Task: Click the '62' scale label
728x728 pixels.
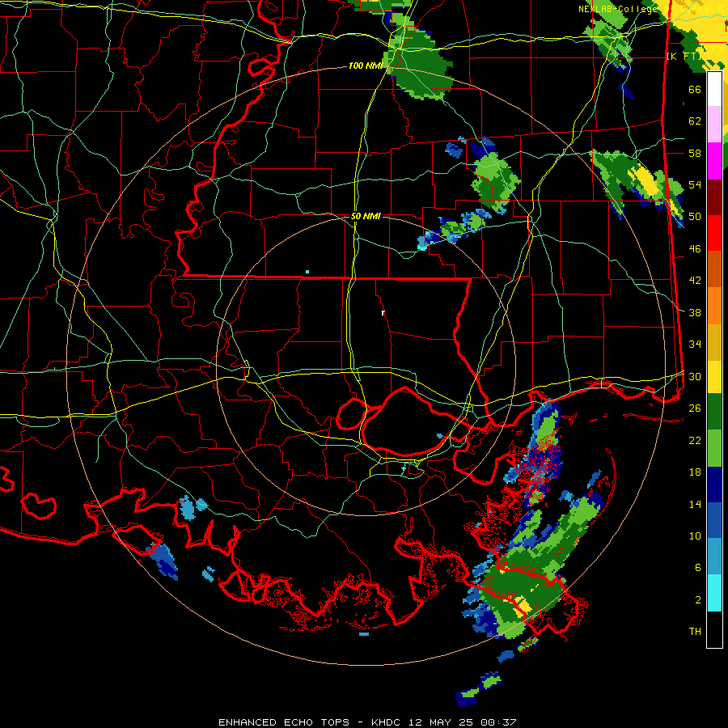Action: 695,121
